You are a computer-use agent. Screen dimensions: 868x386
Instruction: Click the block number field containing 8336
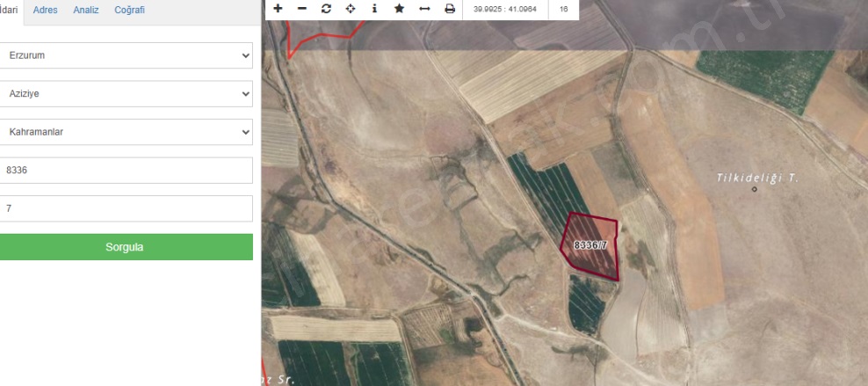click(127, 171)
